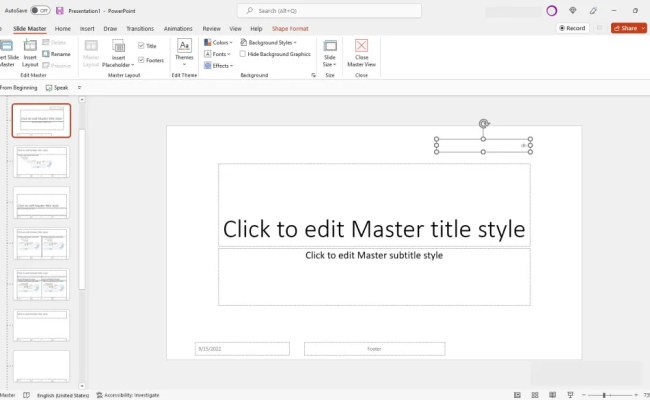Open the Help tab
The height and width of the screenshot is (400, 650).
coord(256,29)
